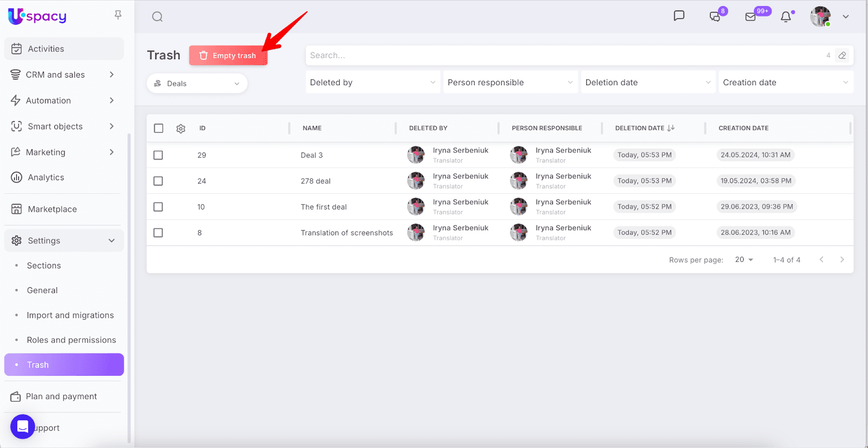This screenshot has width=868, height=448.
Task: Expand the Deleted by filter dropdown
Action: tap(373, 83)
